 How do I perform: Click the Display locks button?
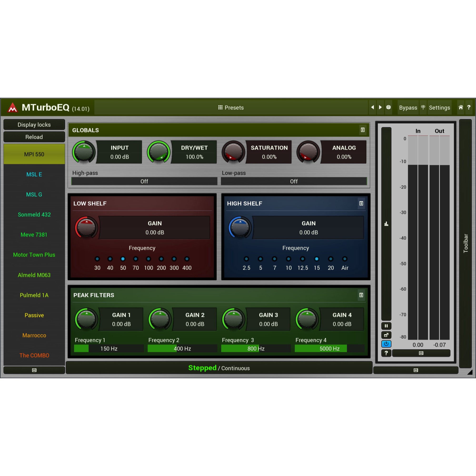point(34,125)
